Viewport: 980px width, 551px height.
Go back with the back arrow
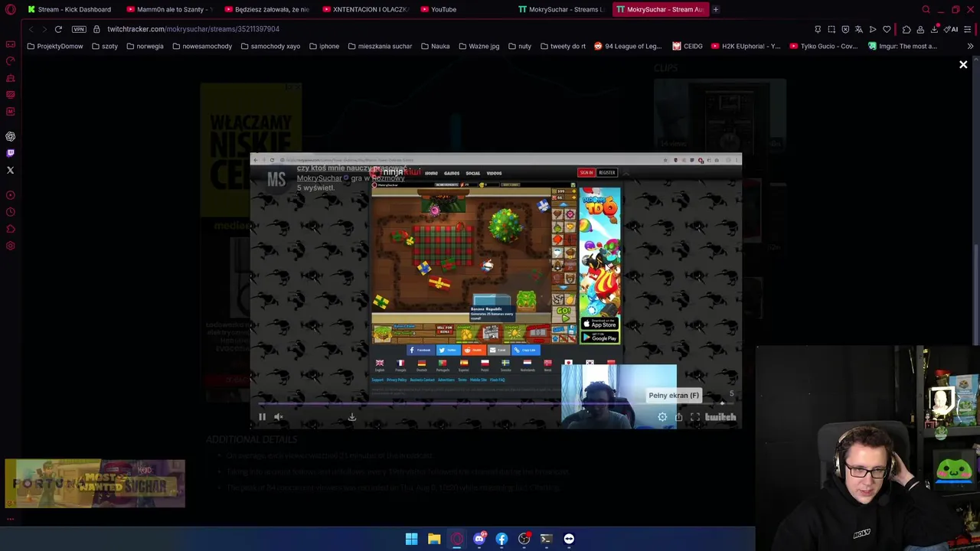31,29
